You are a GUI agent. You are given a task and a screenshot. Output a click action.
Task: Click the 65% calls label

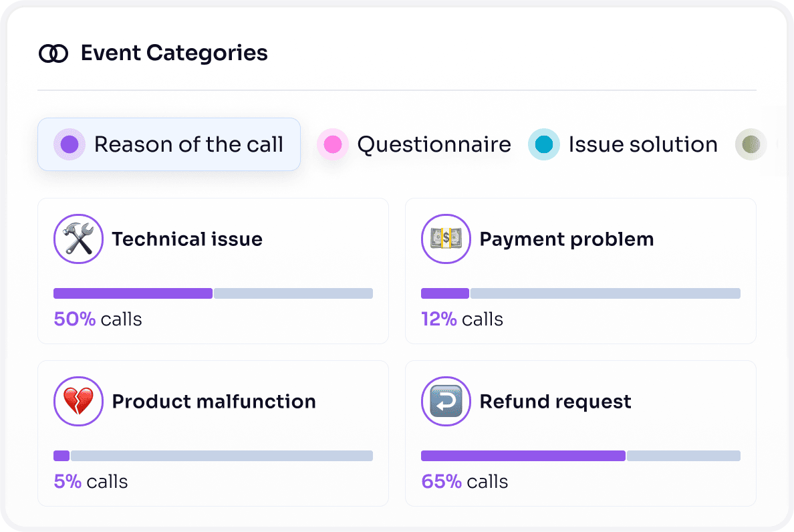coord(465,482)
